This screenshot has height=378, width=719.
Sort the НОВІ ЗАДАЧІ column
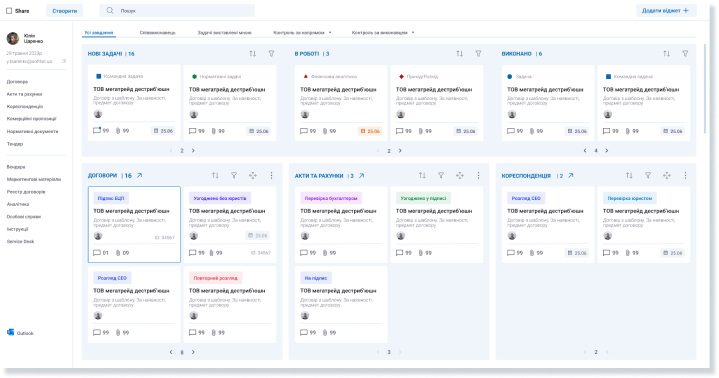252,54
